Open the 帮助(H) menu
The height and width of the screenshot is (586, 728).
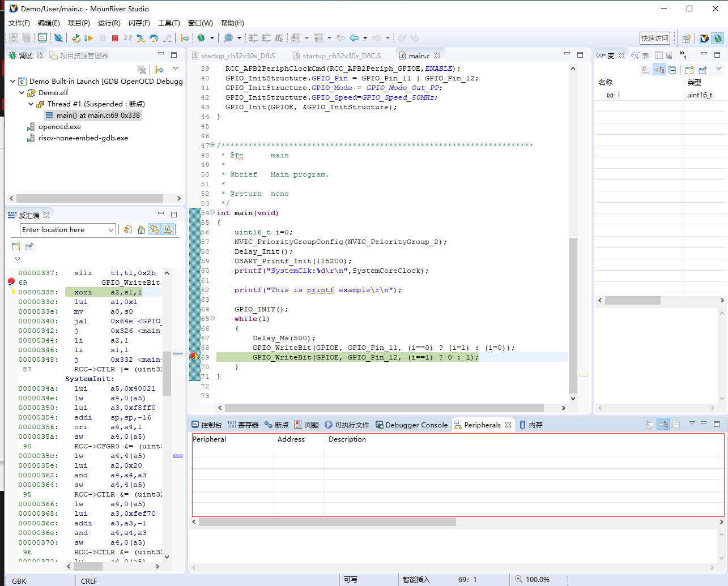click(x=232, y=23)
